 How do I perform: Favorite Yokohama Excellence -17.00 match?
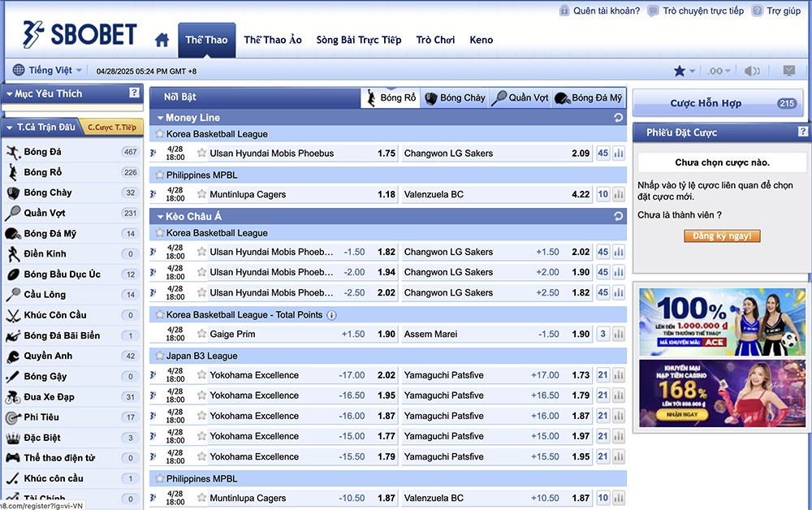point(201,375)
